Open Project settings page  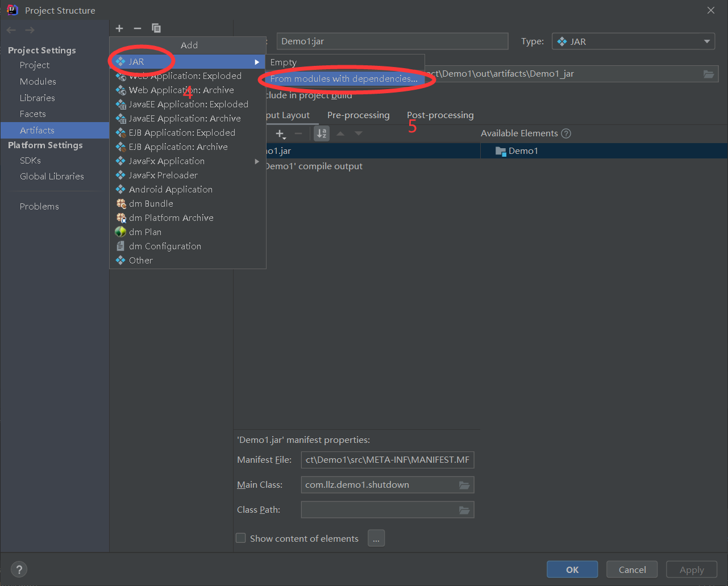click(35, 65)
